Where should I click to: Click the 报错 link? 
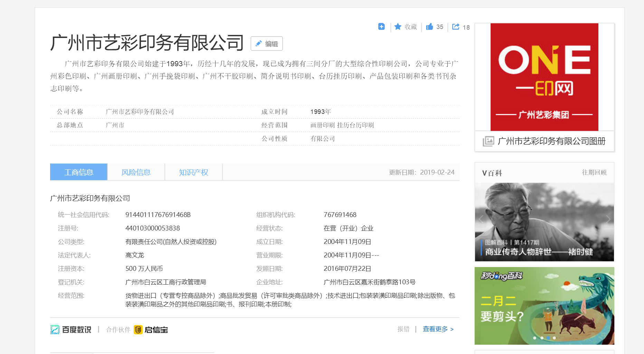(403, 329)
